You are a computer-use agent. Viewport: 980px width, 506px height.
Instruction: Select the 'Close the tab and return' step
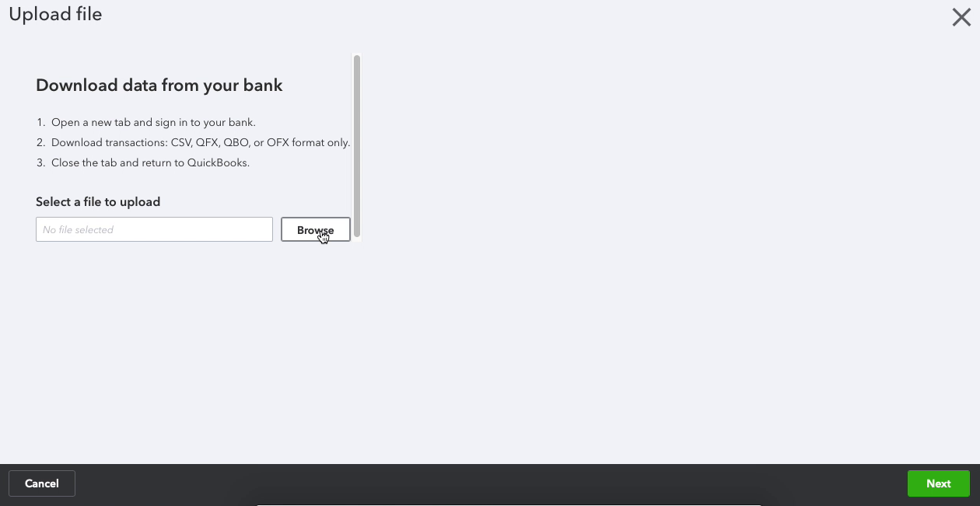[x=150, y=162]
